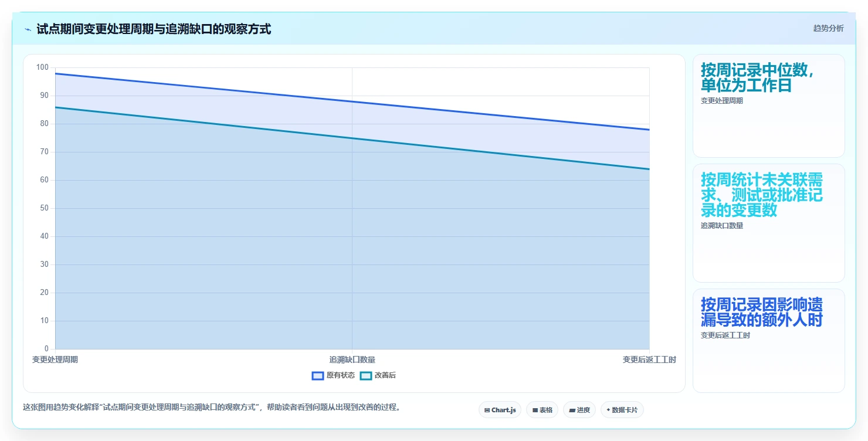
Task: Click the caption text beginning 这张图用趋势变化解释
Action: [211, 407]
